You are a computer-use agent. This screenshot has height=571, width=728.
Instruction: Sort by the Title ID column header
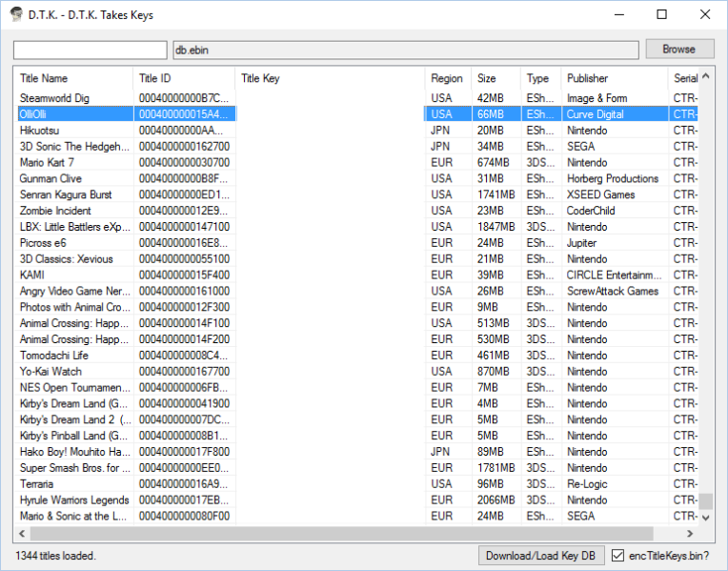(x=184, y=78)
